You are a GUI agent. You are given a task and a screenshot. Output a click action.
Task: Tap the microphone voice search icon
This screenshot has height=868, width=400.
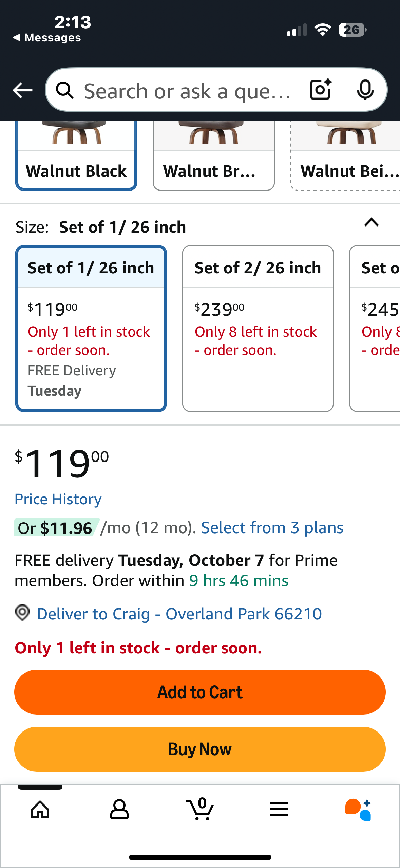tap(365, 90)
